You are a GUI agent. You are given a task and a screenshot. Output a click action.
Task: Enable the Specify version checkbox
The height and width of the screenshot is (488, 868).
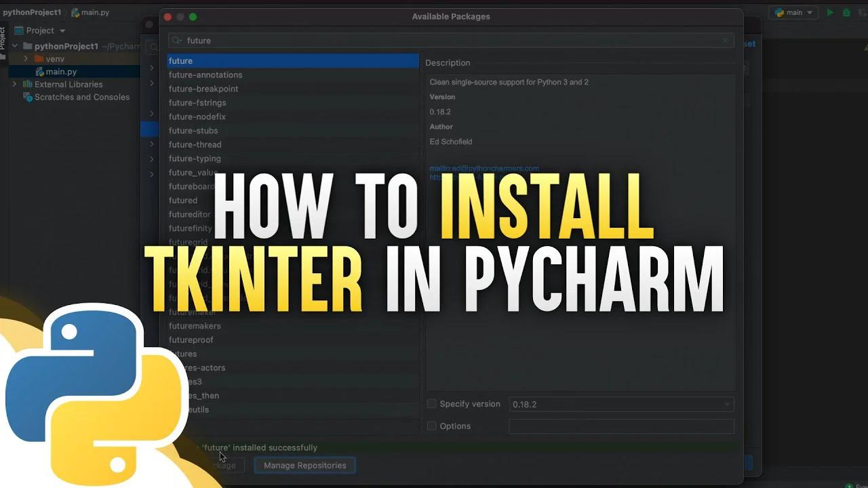[x=432, y=403]
